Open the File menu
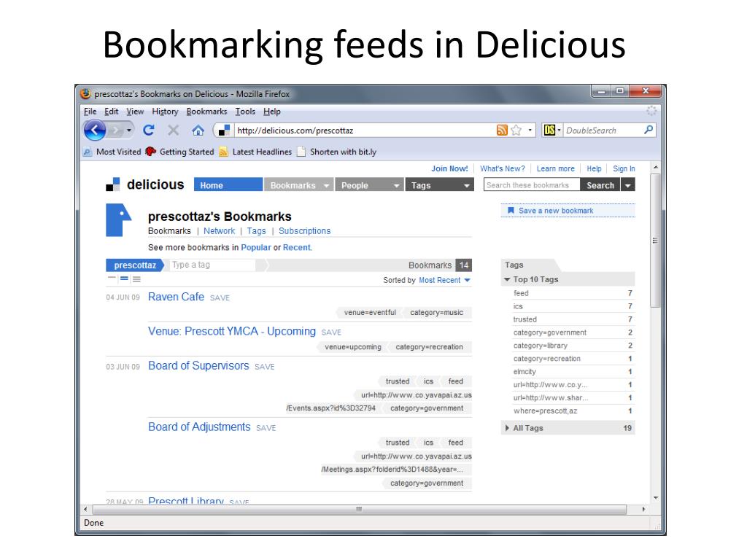The width and height of the screenshot is (747, 560). pos(90,112)
